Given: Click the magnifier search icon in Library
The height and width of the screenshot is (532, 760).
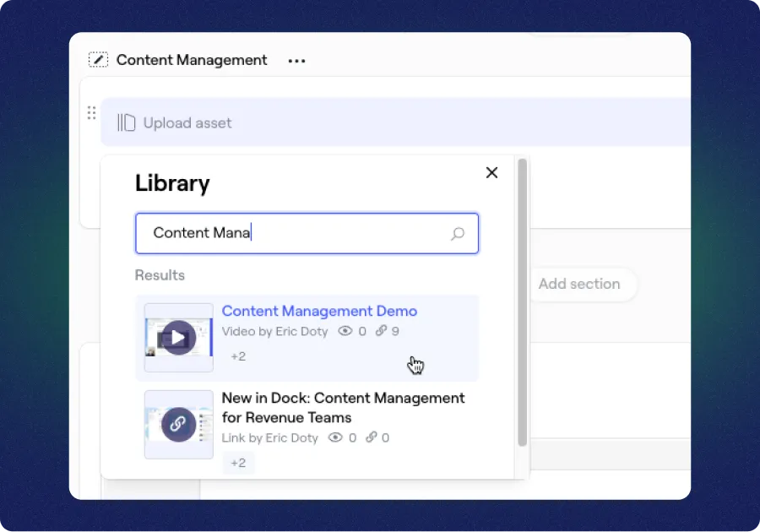Looking at the screenshot, I should pyautogui.click(x=458, y=234).
